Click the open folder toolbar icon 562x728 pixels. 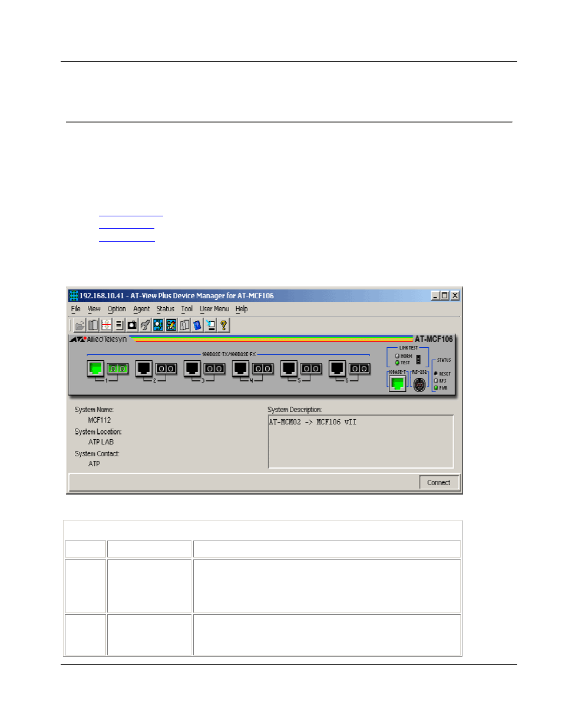(80, 325)
